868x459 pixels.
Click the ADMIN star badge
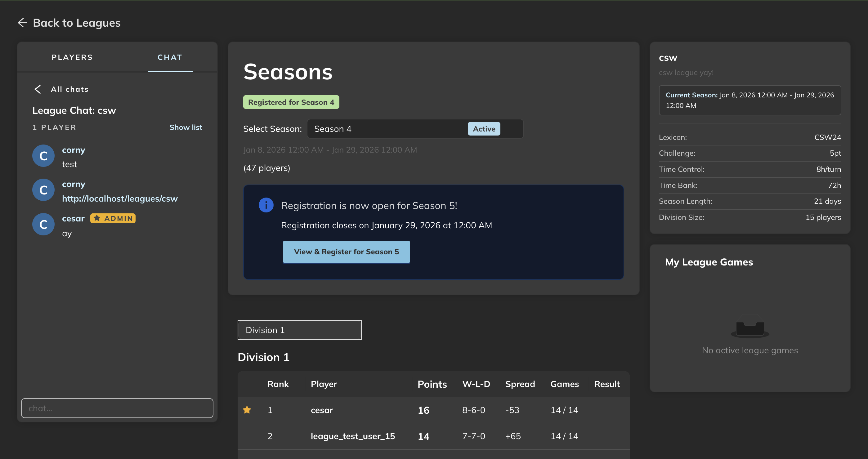tap(113, 218)
